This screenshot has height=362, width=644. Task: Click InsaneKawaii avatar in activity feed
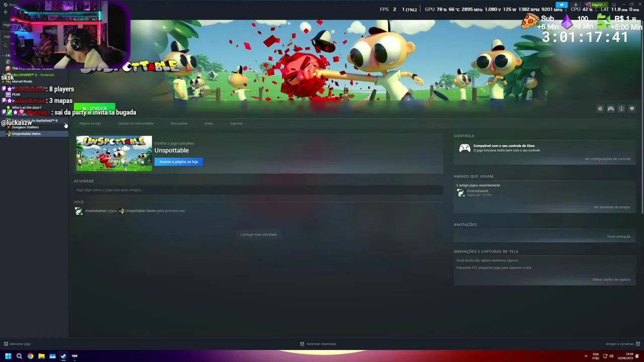78,211
